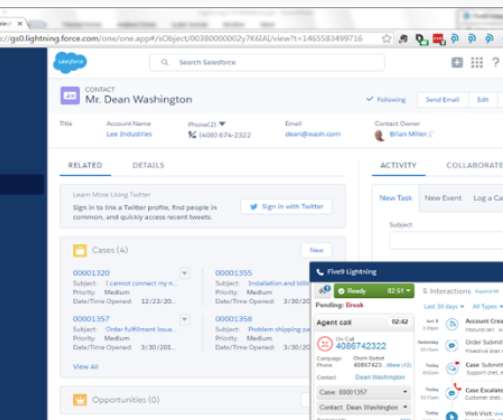Click the contact email address link
This screenshot has height=420, width=503.
point(313,134)
